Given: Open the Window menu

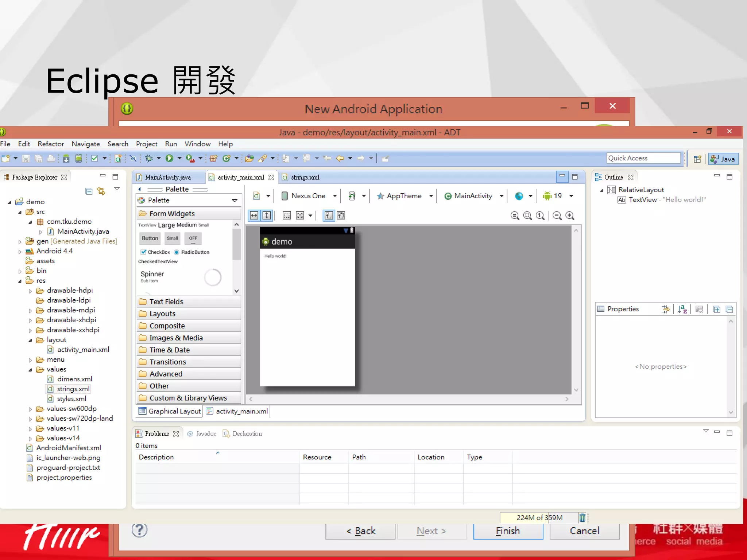Looking at the screenshot, I should [197, 144].
